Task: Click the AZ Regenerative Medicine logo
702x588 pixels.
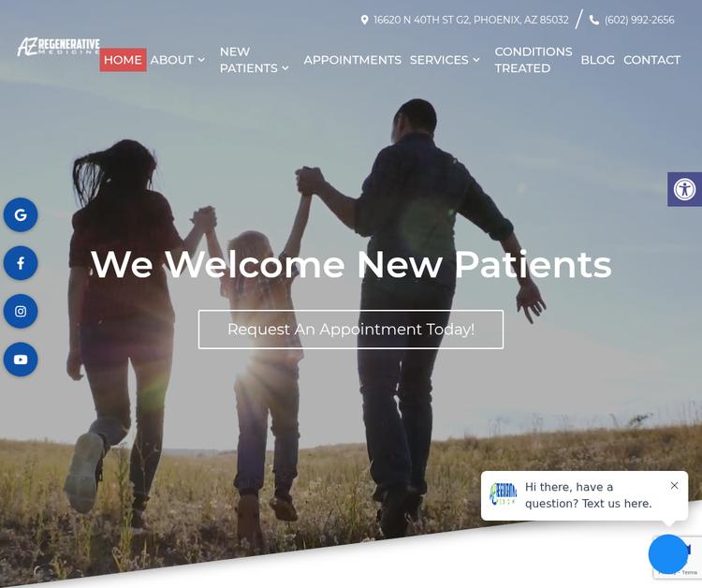Action: [x=58, y=47]
